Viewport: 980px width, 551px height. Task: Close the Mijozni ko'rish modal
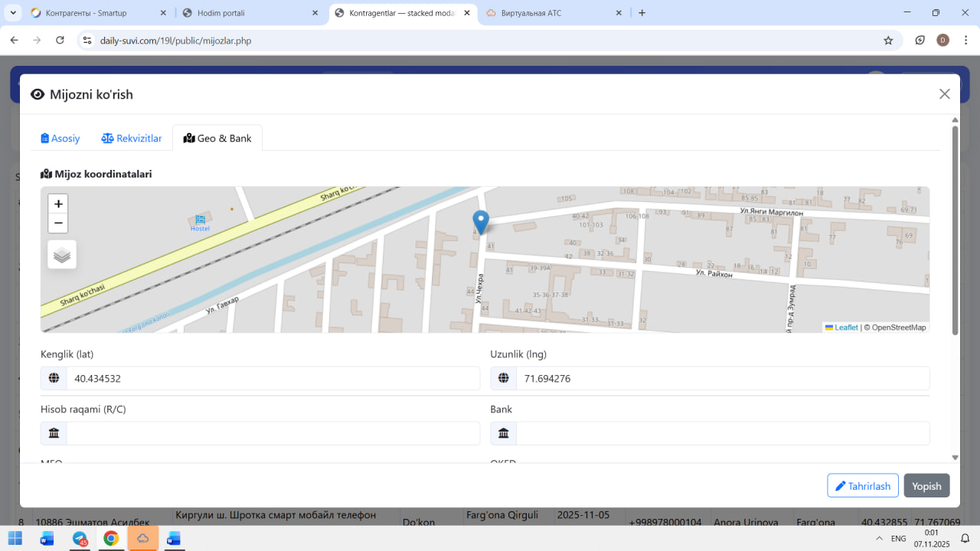point(944,94)
